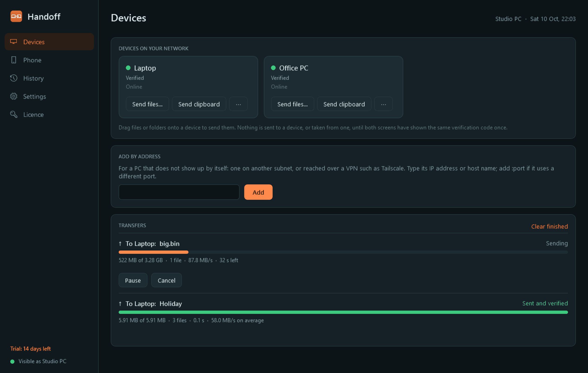Click the orange Add button

point(258,192)
